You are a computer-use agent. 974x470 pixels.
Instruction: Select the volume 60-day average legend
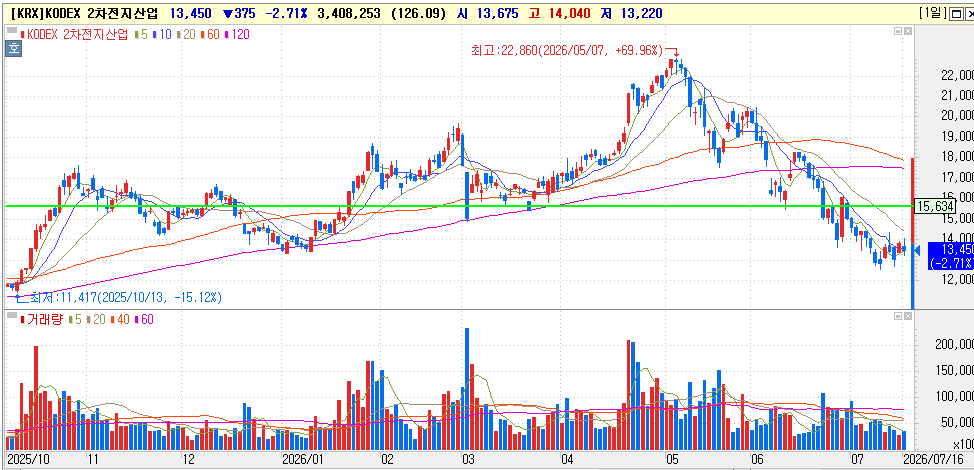(x=143, y=320)
